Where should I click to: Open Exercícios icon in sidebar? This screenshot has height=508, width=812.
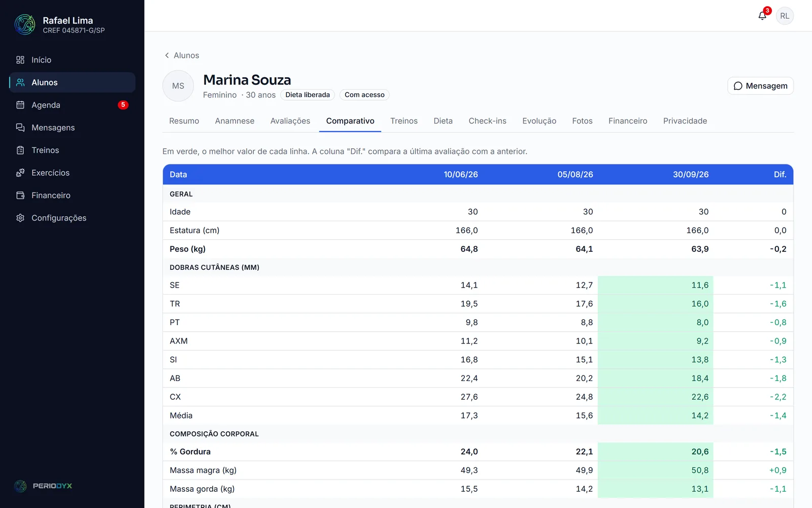click(20, 173)
